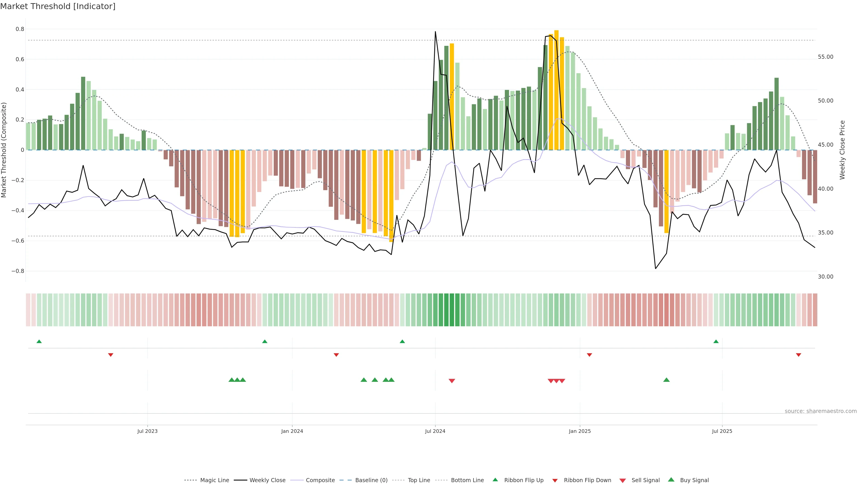868x488 pixels.
Task: Click the lone buy signal triangle in 2025
Action: (x=666, y=380)
